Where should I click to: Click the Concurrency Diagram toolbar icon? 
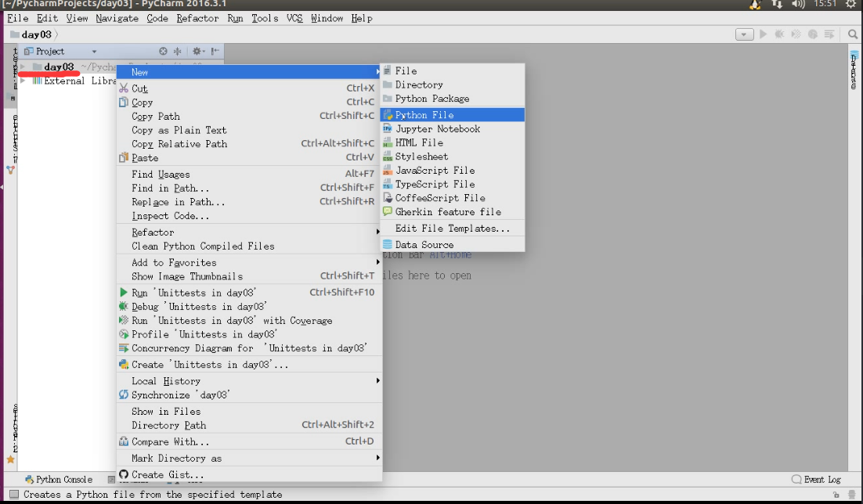[x=829, y=34]
